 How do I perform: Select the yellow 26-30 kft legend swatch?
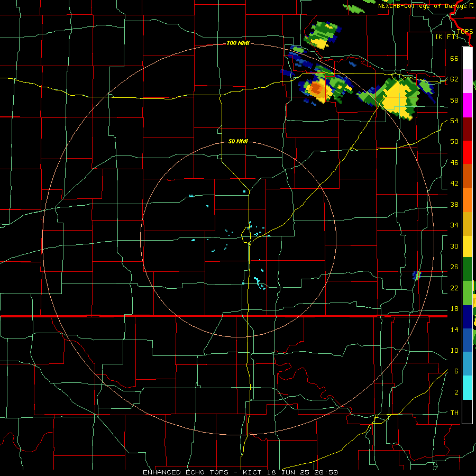coord(467,246)
